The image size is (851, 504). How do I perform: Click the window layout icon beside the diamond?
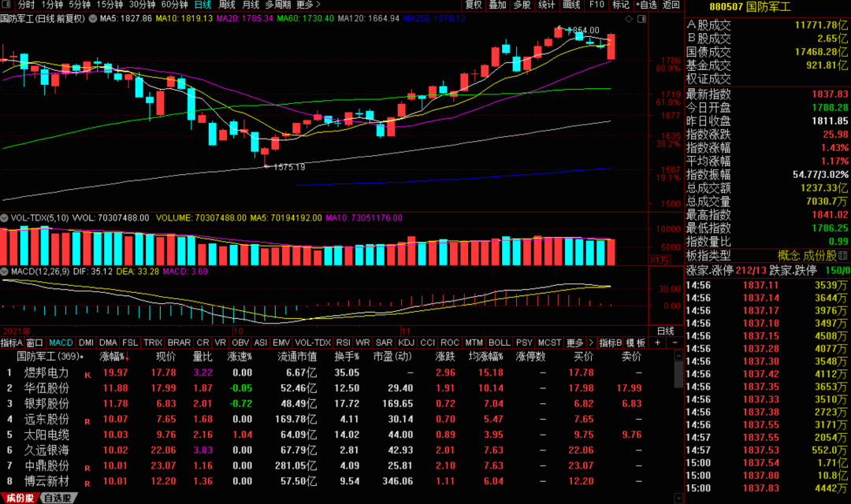click(641, 19)
